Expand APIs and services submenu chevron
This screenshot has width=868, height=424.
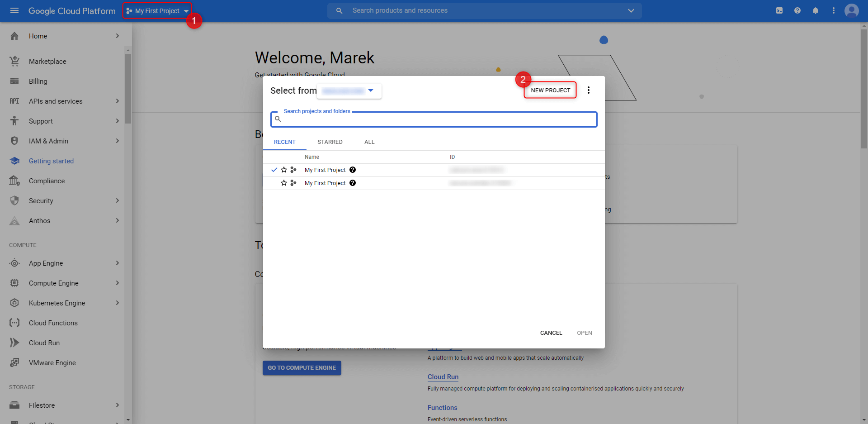(118, 101)
